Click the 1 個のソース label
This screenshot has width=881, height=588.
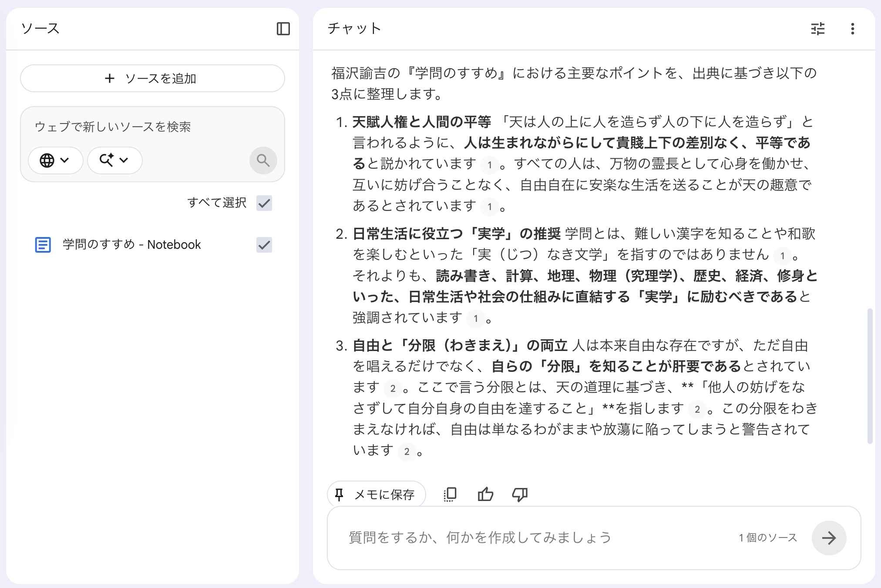768,538
